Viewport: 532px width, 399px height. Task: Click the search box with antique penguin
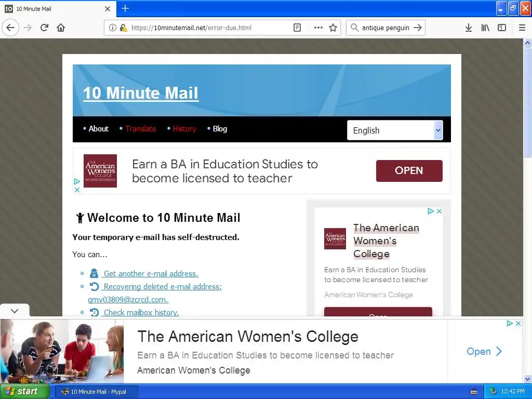[385, 28]
